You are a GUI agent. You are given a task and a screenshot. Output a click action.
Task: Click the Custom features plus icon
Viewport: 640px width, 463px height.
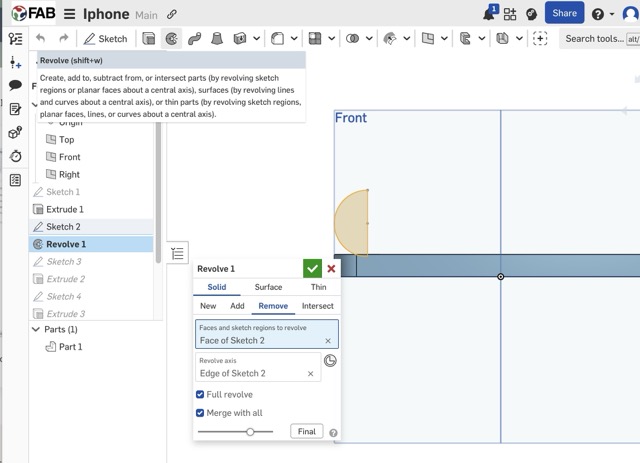(x=540, y=39)
